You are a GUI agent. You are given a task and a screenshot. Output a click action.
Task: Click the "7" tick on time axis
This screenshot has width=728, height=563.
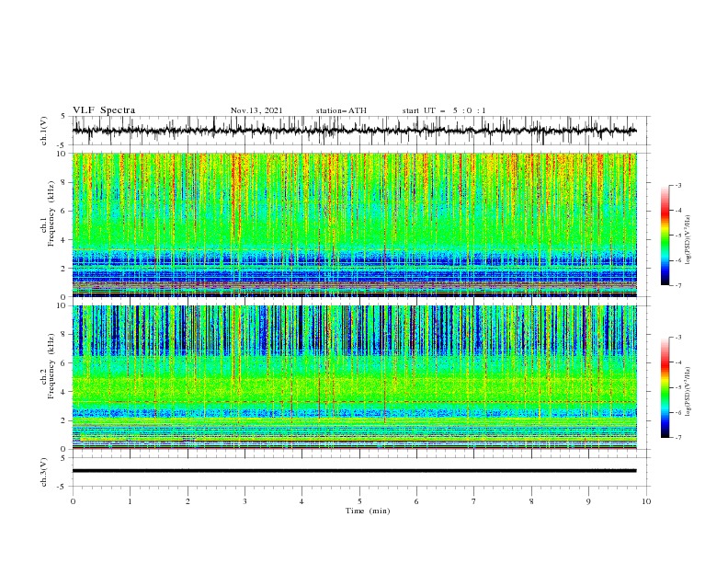point(474,501)
